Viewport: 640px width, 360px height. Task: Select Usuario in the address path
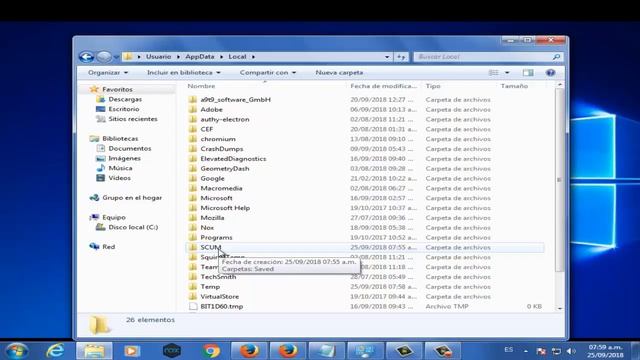coord(158,57)
